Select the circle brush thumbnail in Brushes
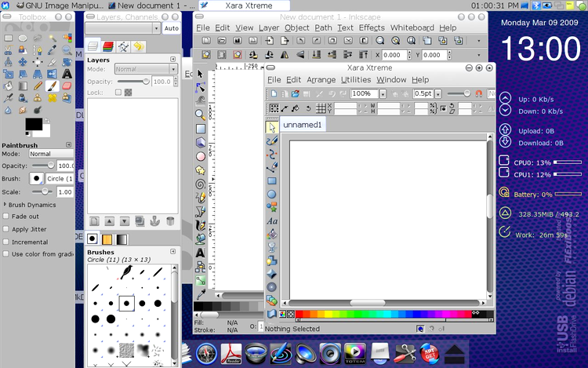The image size is (588, 368). pos(126,303)
